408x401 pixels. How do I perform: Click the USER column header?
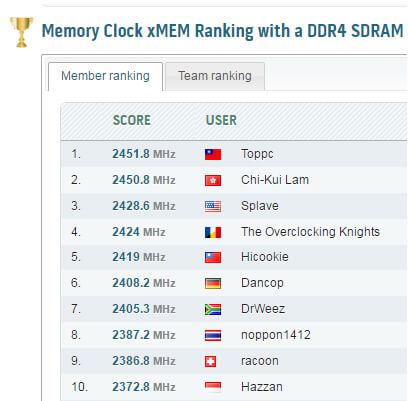point(221,120)
